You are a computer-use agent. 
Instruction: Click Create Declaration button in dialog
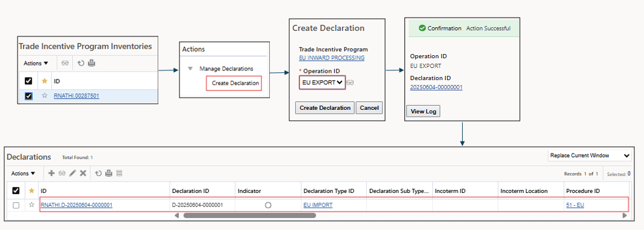(x=325, y=107)
